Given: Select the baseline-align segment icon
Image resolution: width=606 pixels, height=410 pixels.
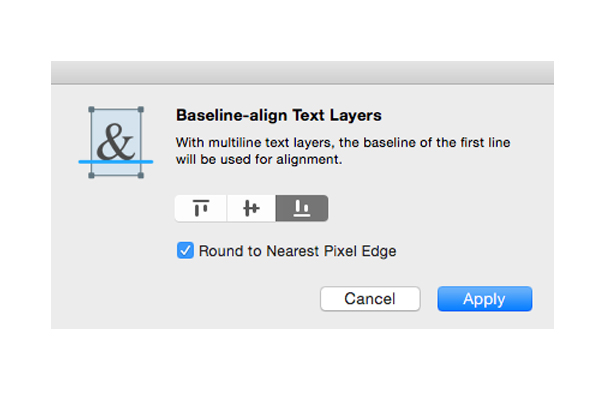Looking at the screenshot, I should (x=302, y=208).
